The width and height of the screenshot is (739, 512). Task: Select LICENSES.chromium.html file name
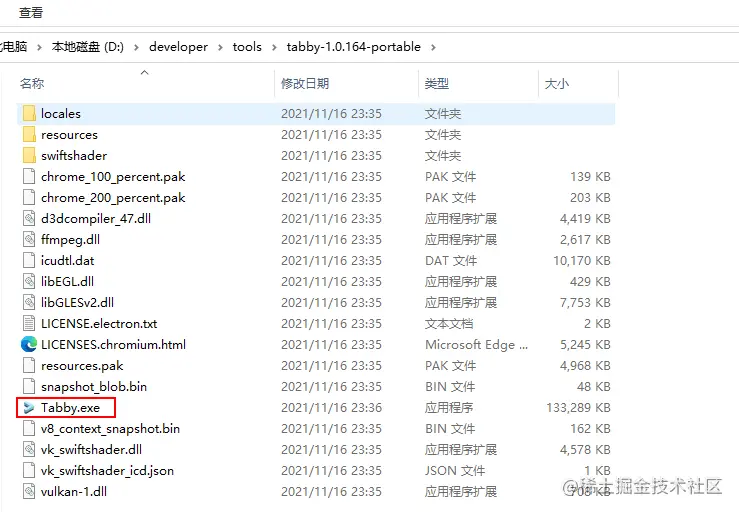point(113,345)
